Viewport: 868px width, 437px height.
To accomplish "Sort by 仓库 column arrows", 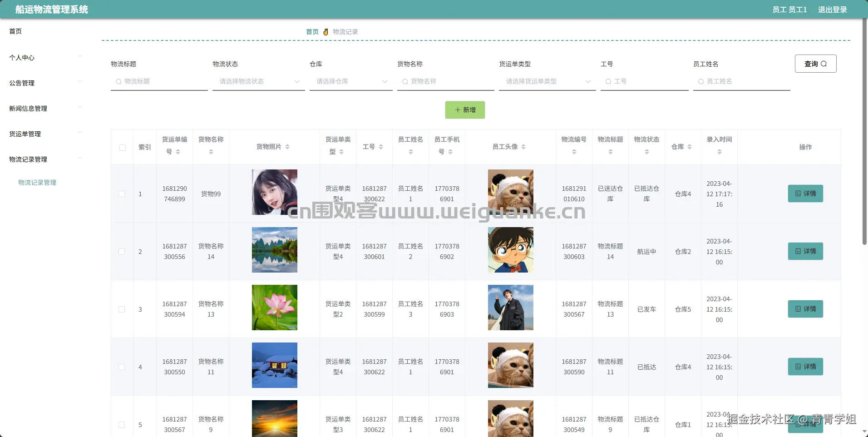I will tap(690, 147).
